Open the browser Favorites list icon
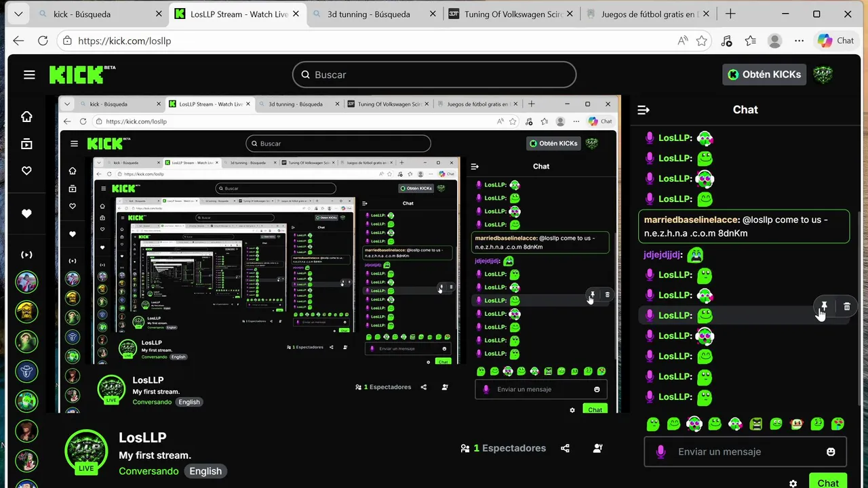 (x=751, y=41)
